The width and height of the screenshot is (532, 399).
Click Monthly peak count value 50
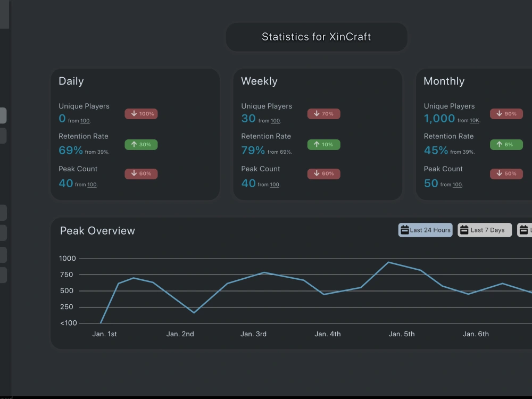tap(431, 183)
